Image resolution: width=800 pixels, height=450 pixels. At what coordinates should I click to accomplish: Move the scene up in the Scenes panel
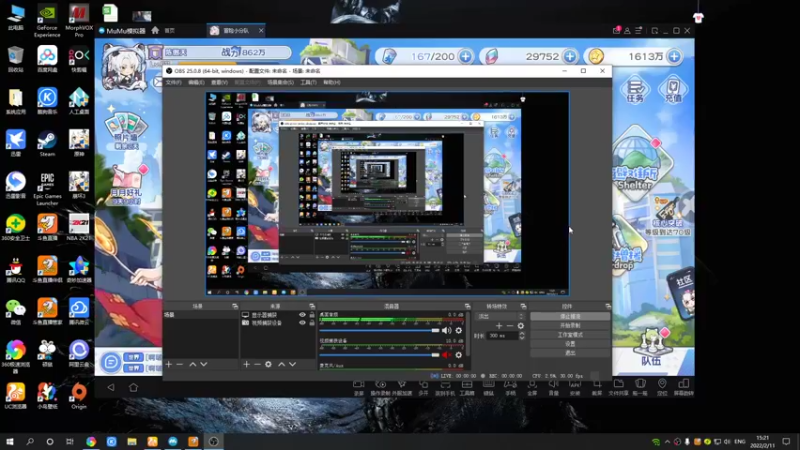tap(192, 364)
